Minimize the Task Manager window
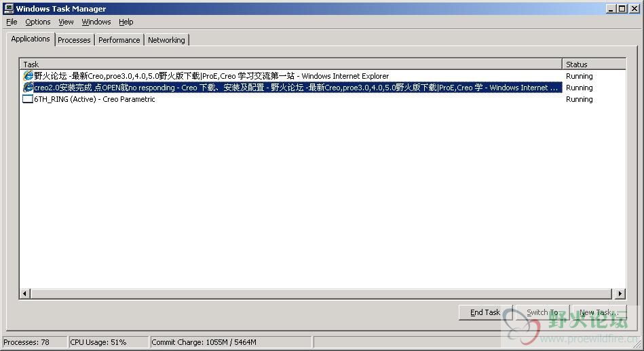The width and height of the screenshot is (644, 351). (x=611, y=9)
